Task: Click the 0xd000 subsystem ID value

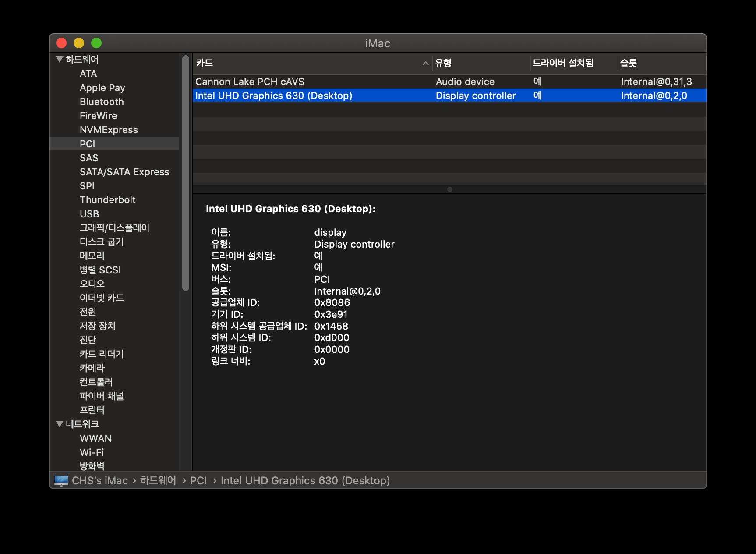Action: point(332,337)
